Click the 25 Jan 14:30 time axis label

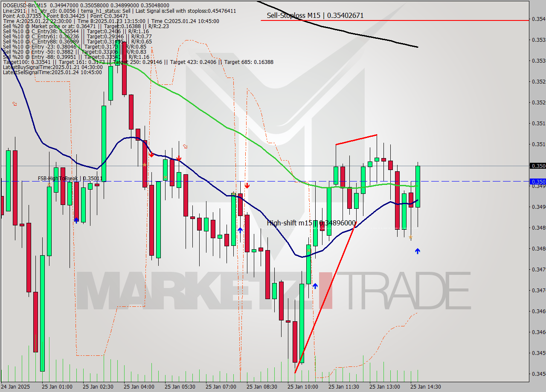pyautogui.click(x=425, y=386)
